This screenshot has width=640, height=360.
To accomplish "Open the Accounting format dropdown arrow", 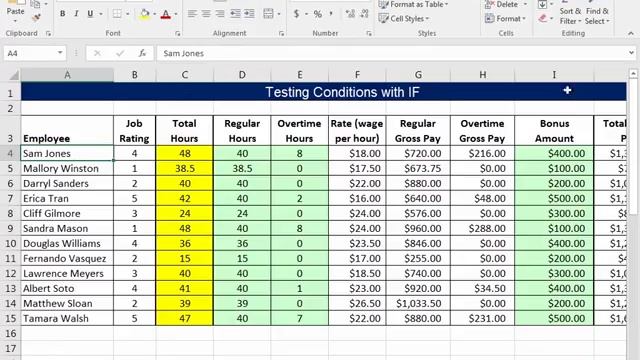I will (306, 14).
